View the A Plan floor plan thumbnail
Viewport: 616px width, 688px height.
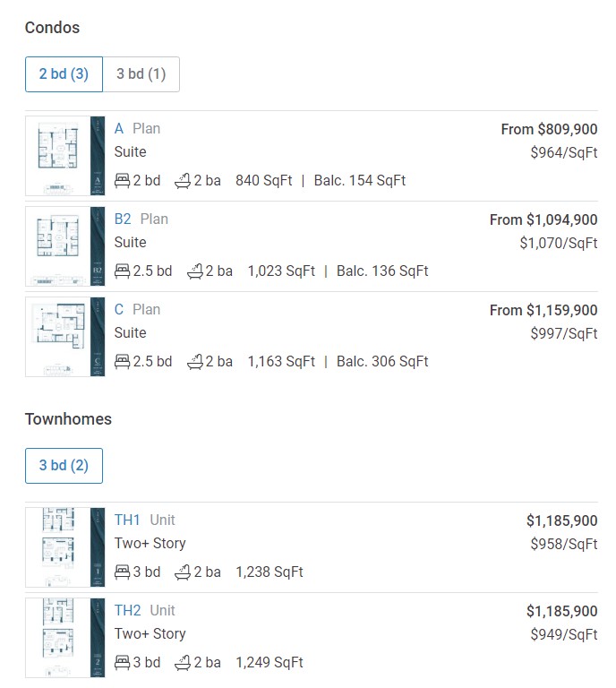point(64,156)
